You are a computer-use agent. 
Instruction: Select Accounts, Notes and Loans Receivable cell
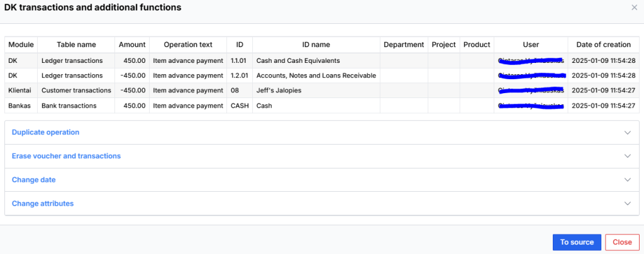pyautogui.click(x=316, y=75)
